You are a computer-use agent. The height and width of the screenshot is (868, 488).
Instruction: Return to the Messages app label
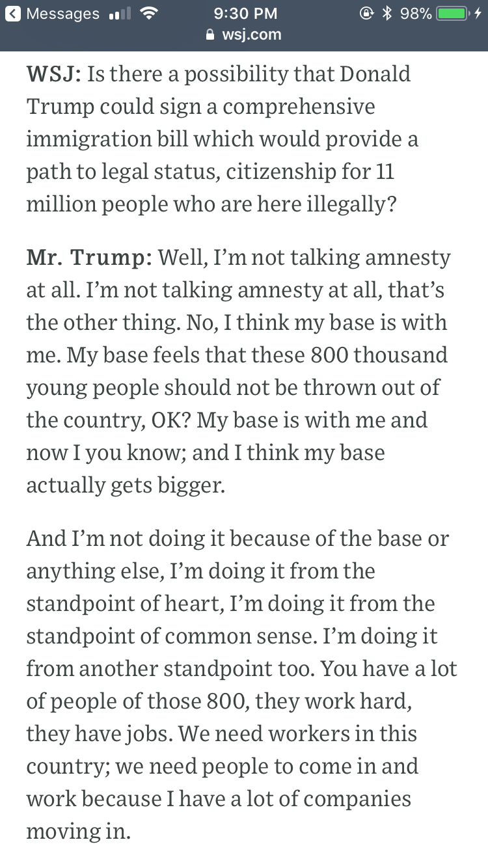(x=62, y=14)
